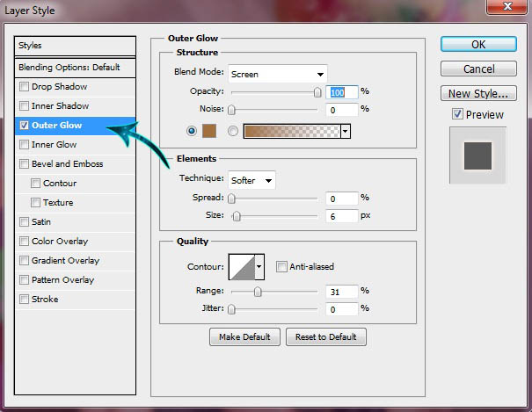Open the Stroke settings row

75,300
